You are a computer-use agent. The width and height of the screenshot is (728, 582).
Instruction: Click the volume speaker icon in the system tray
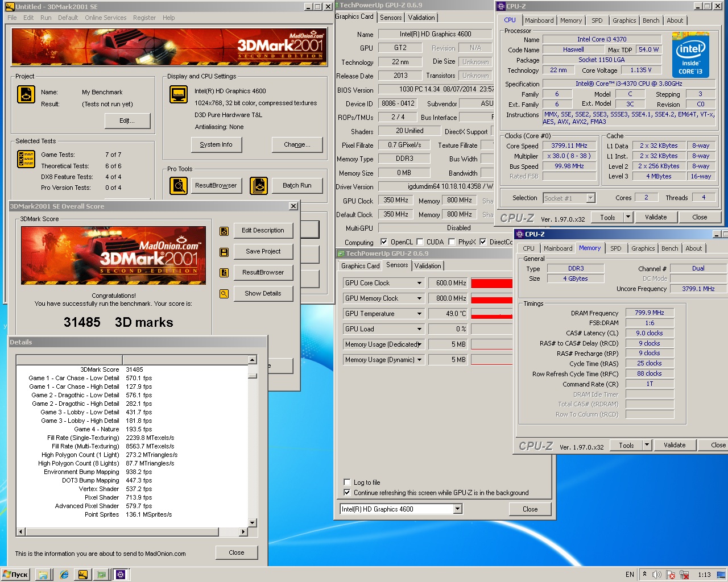[657, 575]
